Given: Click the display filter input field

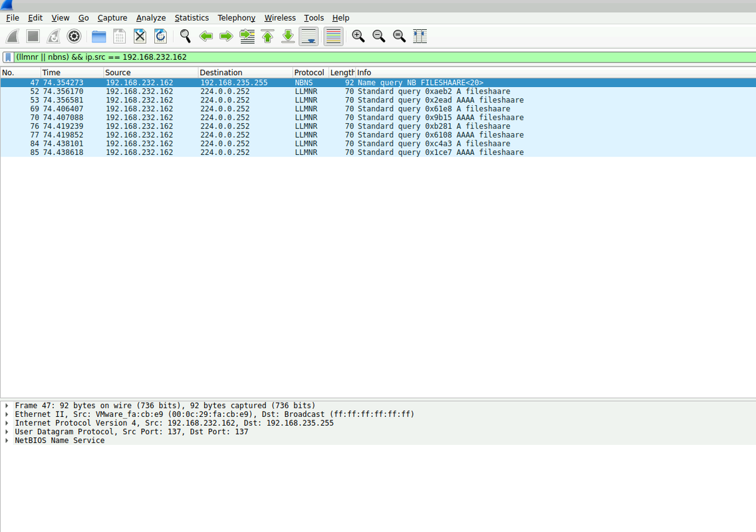Looking at the screenshot, I should point(385,57).
